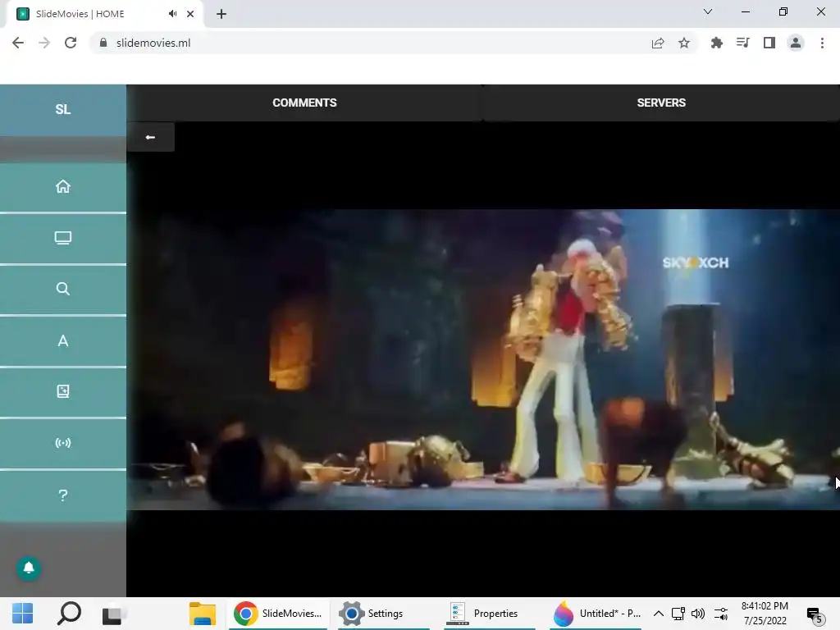Show hidden system tray icons
840x630 pixels.
[659, 614]
